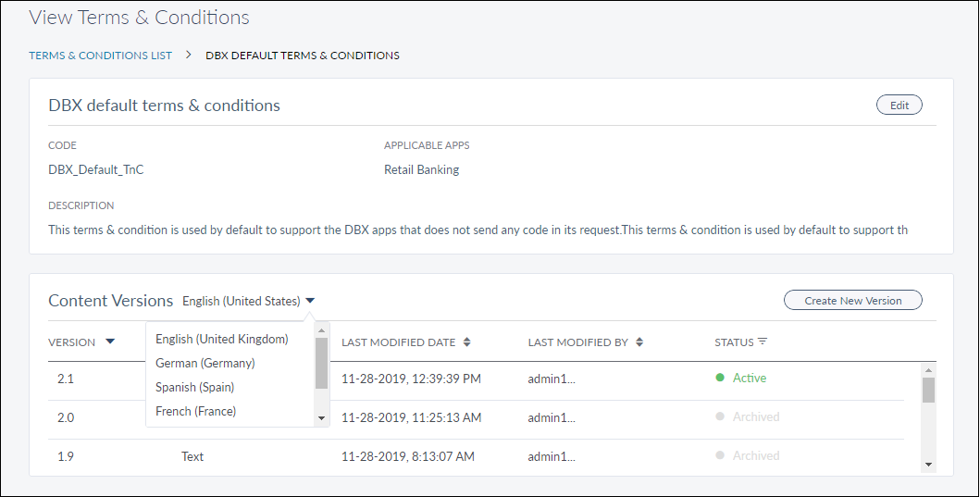
Task: Open the Status column filter icon
Action: (763, 342)
